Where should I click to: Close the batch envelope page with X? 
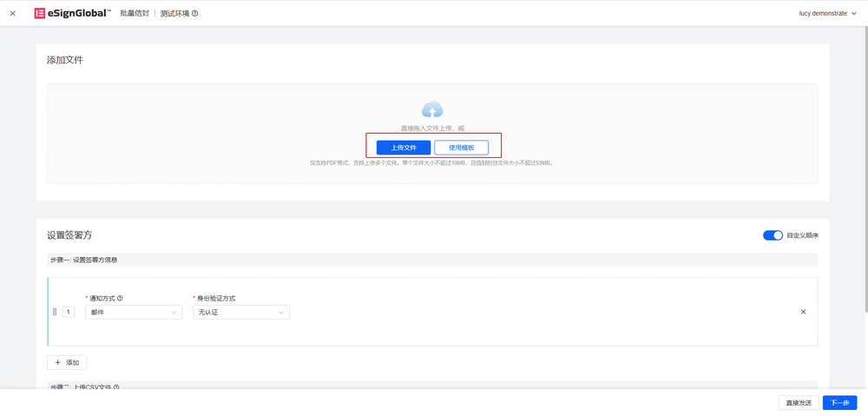[12, 13]
